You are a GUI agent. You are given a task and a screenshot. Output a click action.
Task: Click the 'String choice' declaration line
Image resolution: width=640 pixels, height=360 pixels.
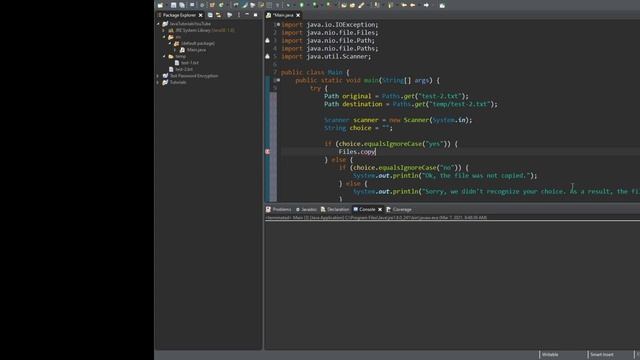(x=358, y=128)
